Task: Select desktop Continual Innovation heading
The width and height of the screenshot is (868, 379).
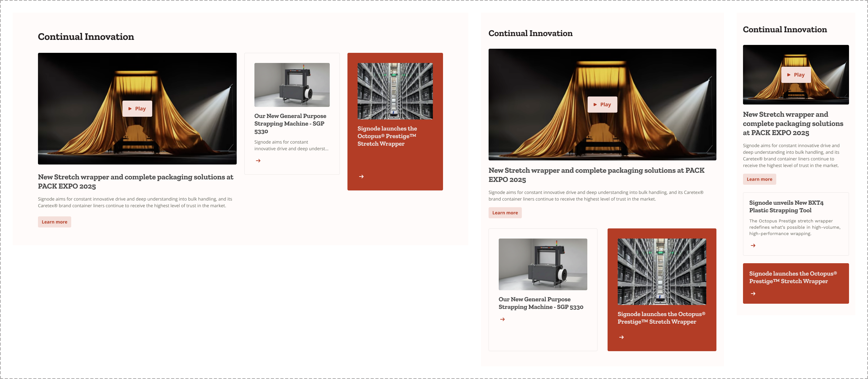Action: point(85,36)
